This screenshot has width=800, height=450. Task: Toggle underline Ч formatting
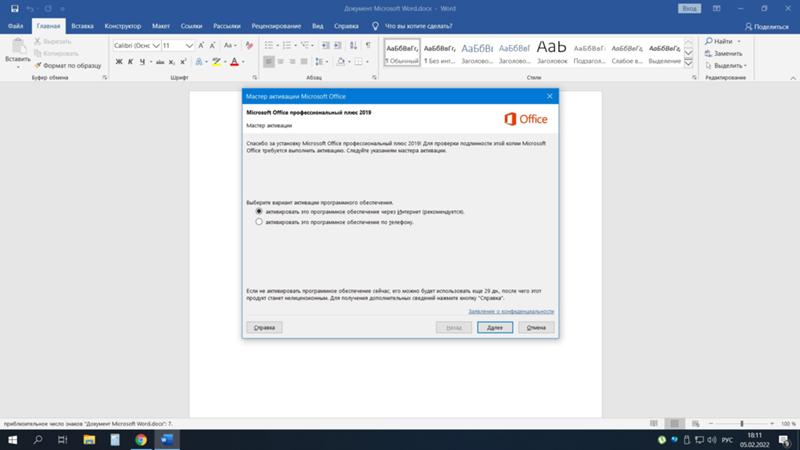tap(142, 62)
